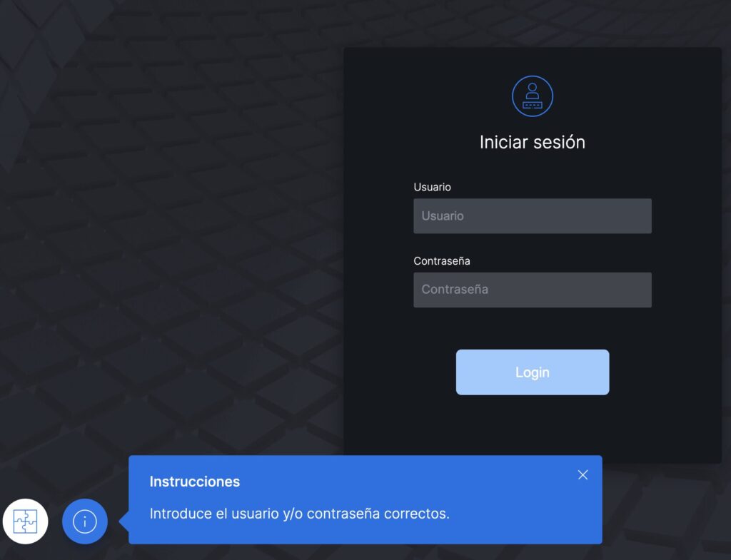Click the Contraseña label above the field

[x=441, y=261]
